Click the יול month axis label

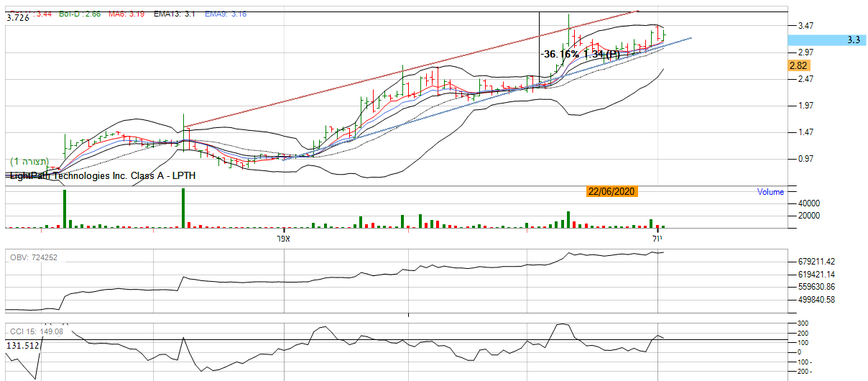click(657, 237)
